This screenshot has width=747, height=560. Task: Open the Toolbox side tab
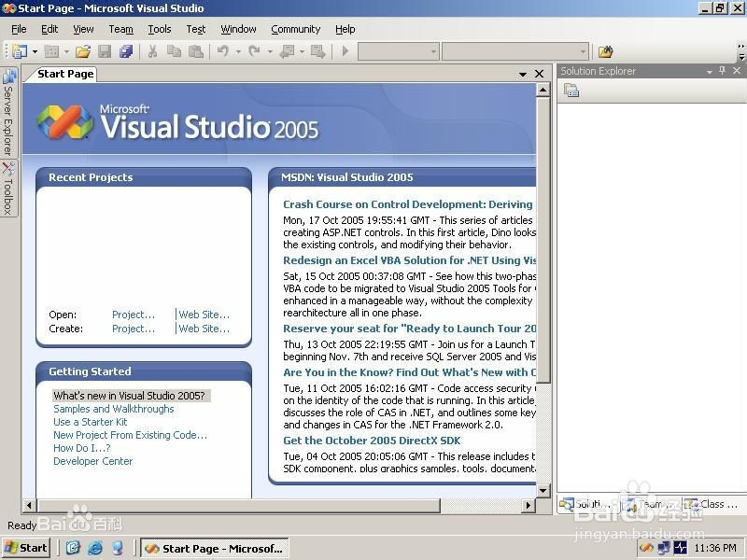point(8,189)
